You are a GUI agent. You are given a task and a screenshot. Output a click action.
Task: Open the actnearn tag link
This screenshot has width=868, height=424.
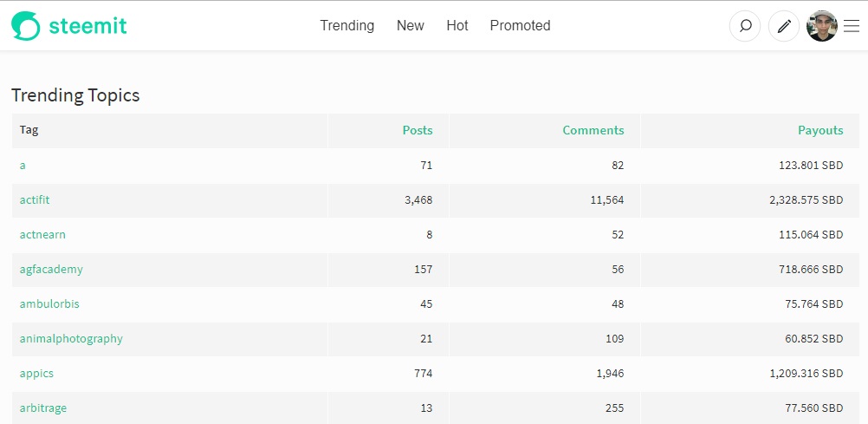[42, 234]
